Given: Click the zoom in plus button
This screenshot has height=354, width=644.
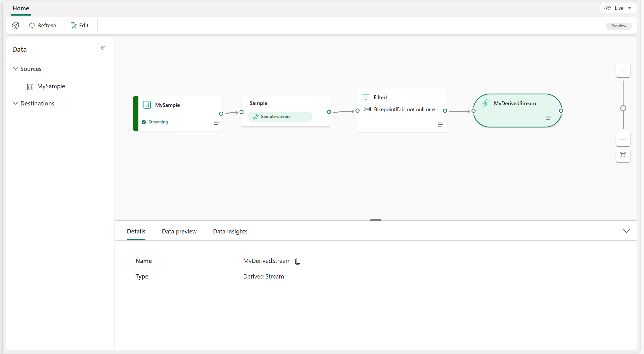Looking at the screenshot, I should click(623, 70).
